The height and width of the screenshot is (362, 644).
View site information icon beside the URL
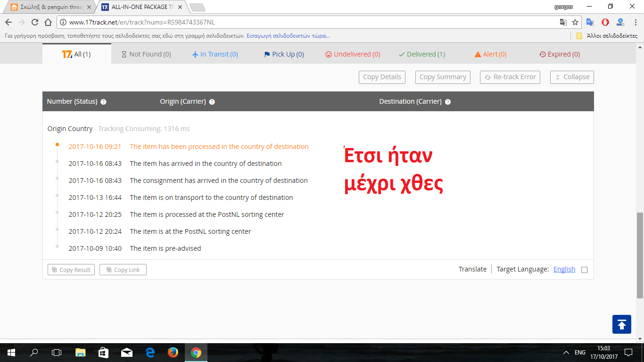click(63, 22)
